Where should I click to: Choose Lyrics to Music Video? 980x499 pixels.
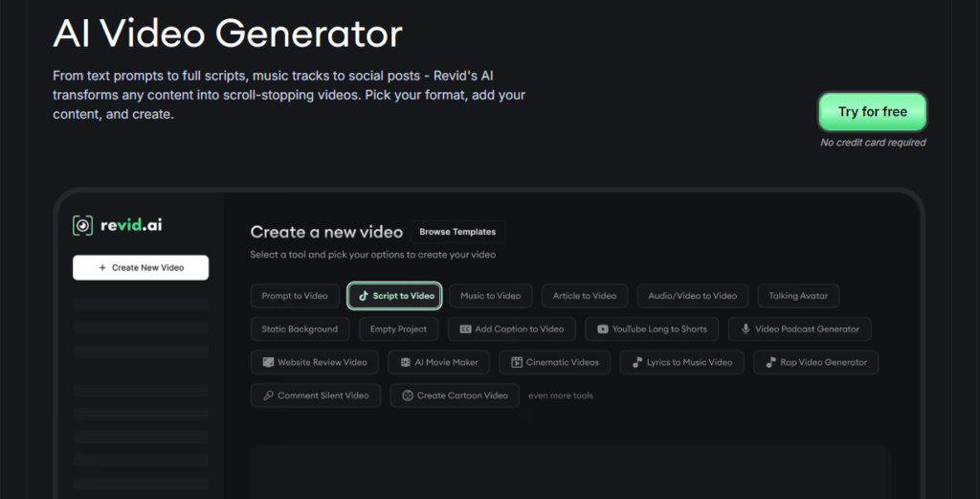pos(681,362)
